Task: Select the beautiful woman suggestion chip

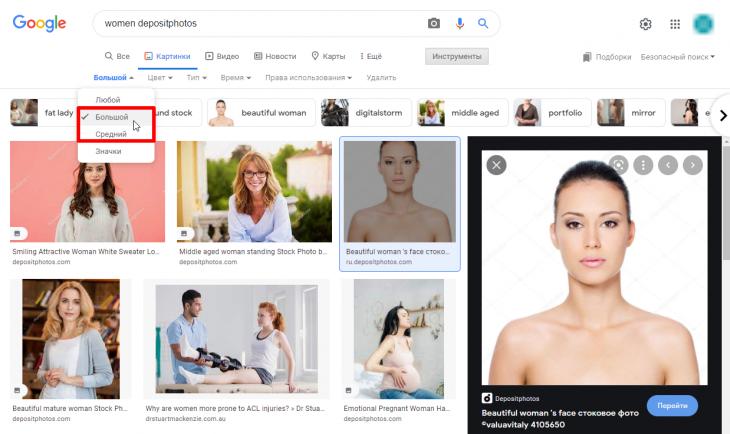Action: coord(261,113)
